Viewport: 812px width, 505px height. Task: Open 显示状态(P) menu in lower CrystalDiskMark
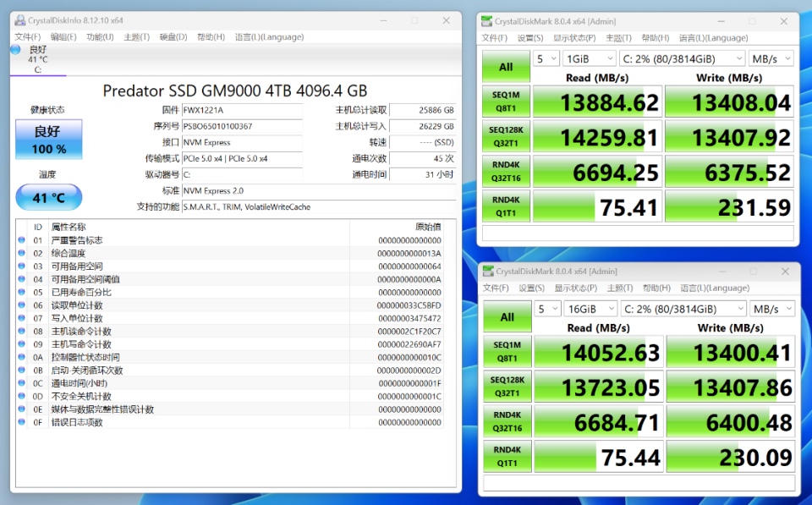(575, 288)
